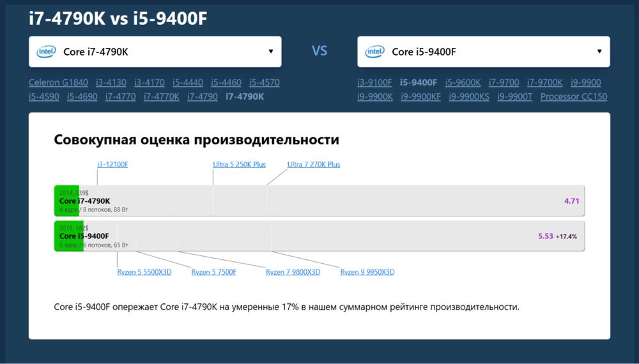
Task: Pick the i7-4790 link
Action: tap(203, 97)
